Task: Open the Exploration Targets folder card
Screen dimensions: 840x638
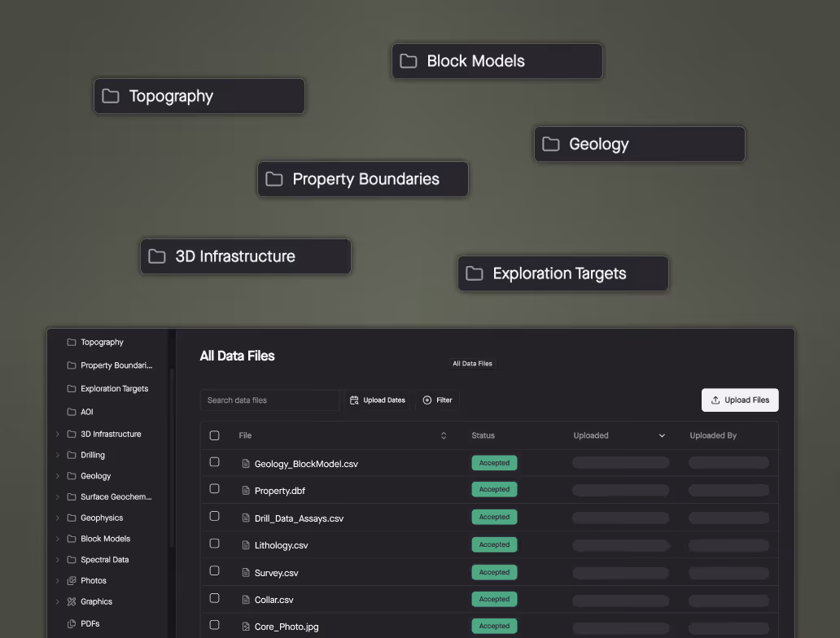Action: tap(563, 273)
